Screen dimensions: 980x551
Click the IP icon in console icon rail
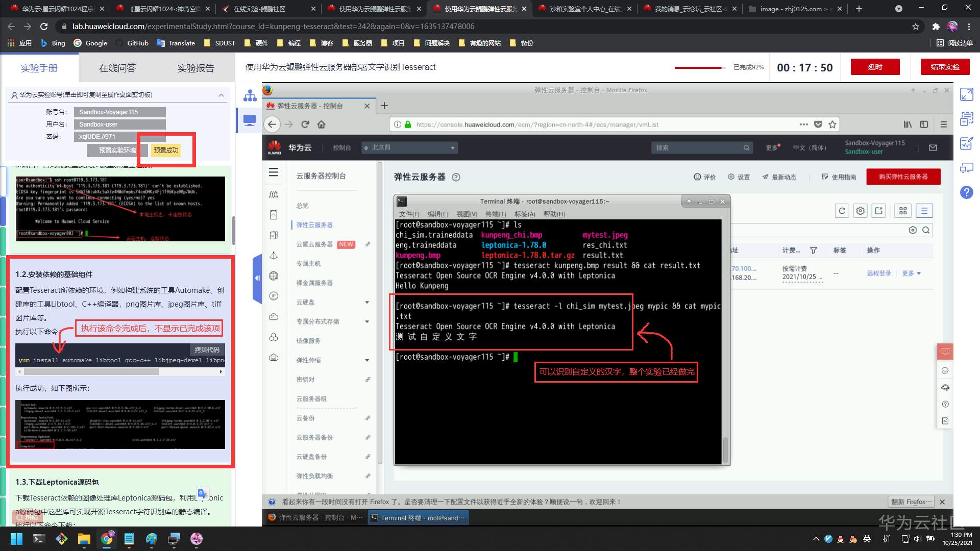(274, 296)
